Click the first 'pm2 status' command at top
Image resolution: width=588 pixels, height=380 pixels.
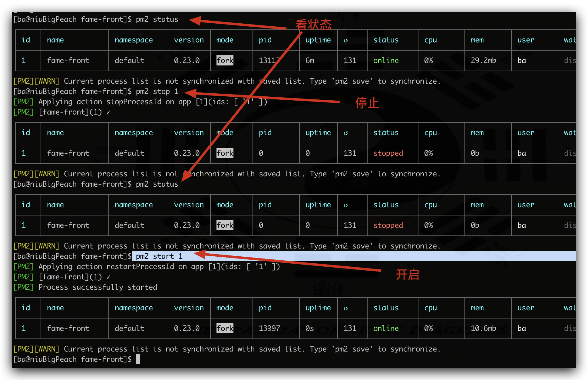157,19
